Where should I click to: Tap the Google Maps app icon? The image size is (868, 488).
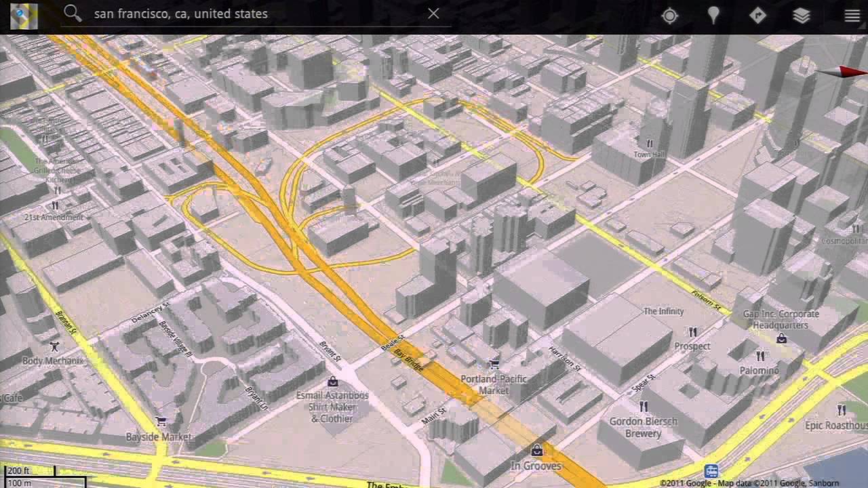click(x=24, y=16)
